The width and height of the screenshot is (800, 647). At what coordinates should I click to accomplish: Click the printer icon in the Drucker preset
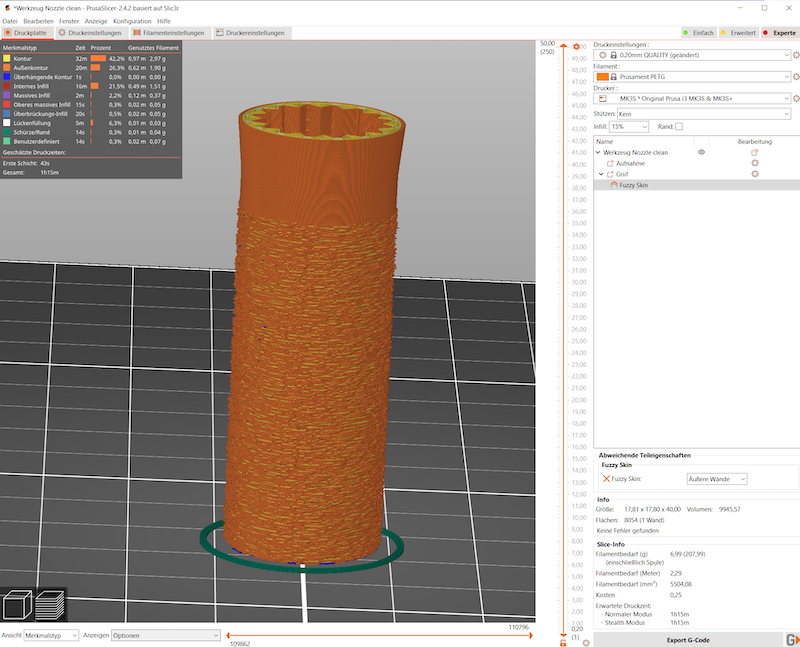click(x=603, y=98)
